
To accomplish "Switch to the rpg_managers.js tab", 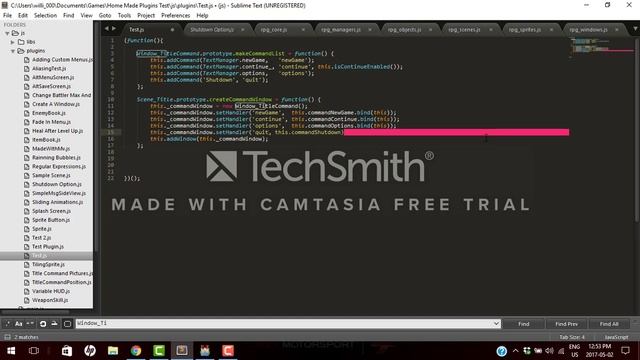I will pyautogui.click(x=341, y=30).
